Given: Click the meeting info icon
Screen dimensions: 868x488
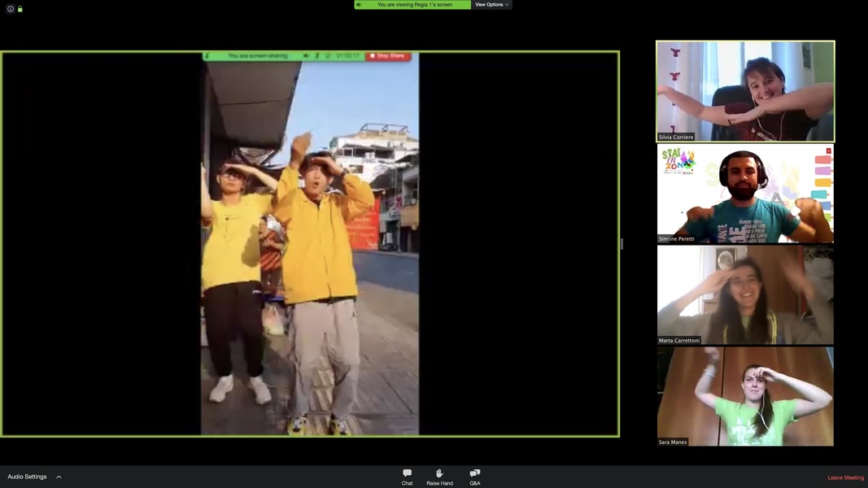Looking at the screenshot, I should point(11,9).
